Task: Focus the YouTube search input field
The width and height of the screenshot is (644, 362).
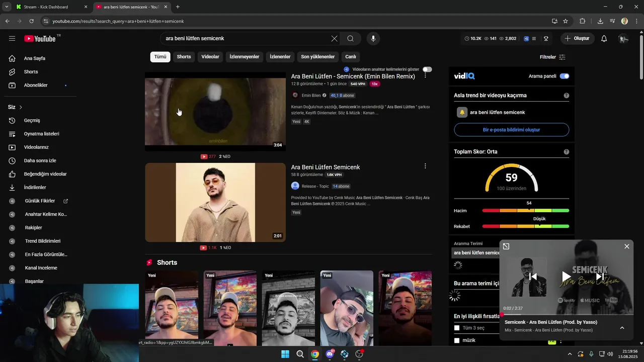Action: coord(247,39)
